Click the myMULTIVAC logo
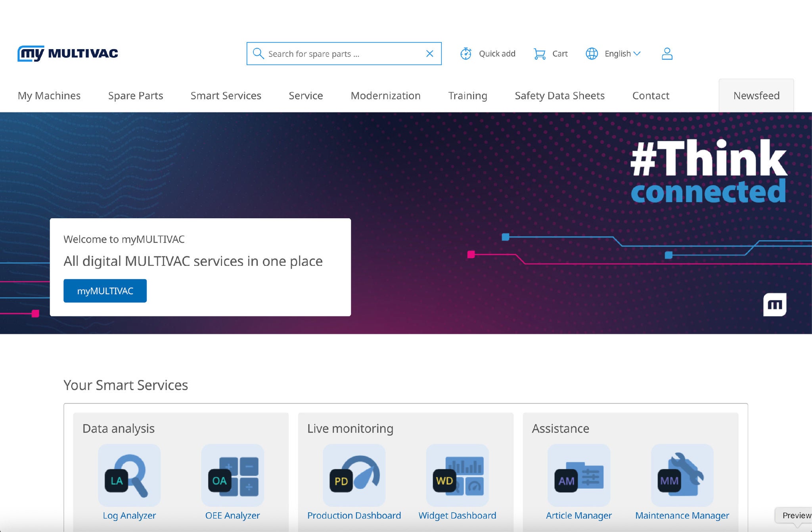 click(x=68, y=53)
